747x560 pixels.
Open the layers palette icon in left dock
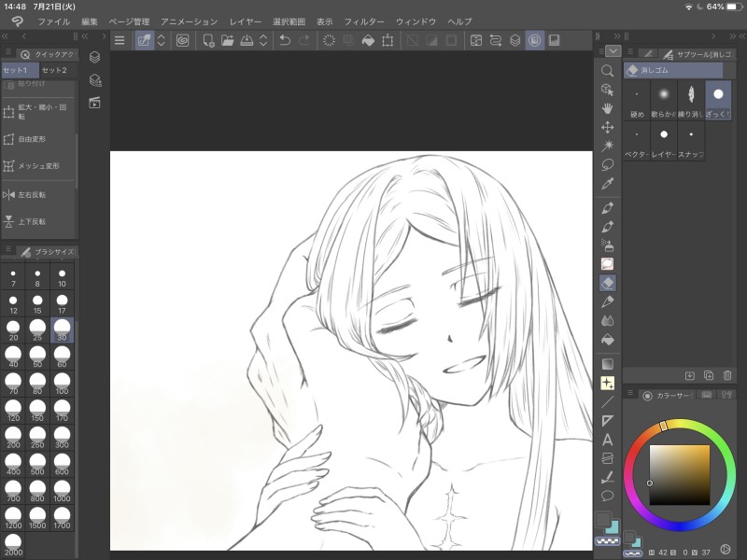click(x=95, y=57)
